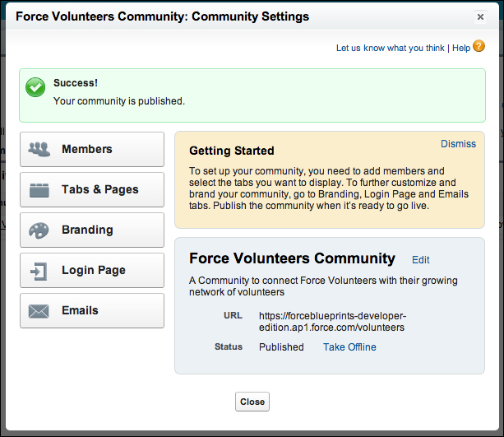Close the dialog using the top-right X
504x437 pixels.
[480, 16]
